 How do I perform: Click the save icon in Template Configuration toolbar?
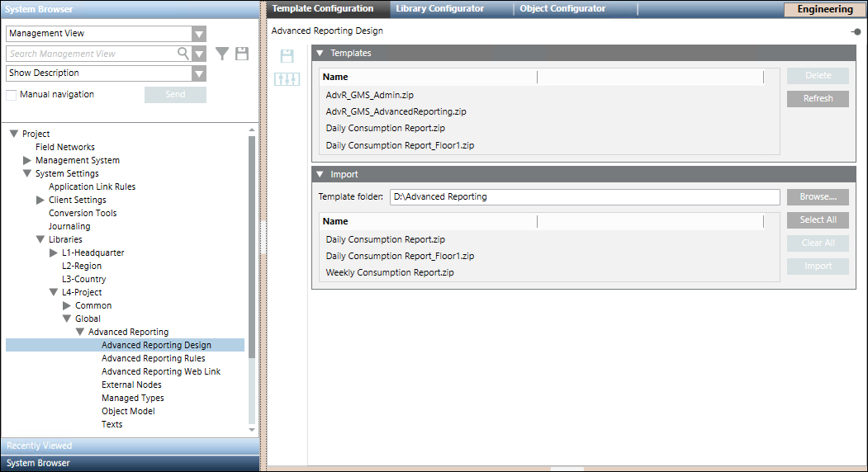pos(287,56)
